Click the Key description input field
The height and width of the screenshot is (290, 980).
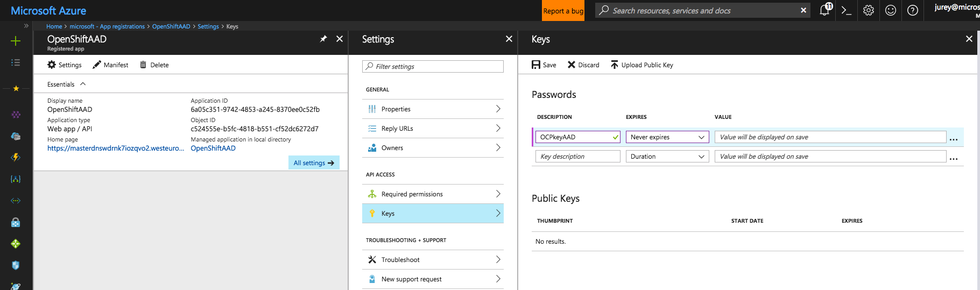(577, 157)
